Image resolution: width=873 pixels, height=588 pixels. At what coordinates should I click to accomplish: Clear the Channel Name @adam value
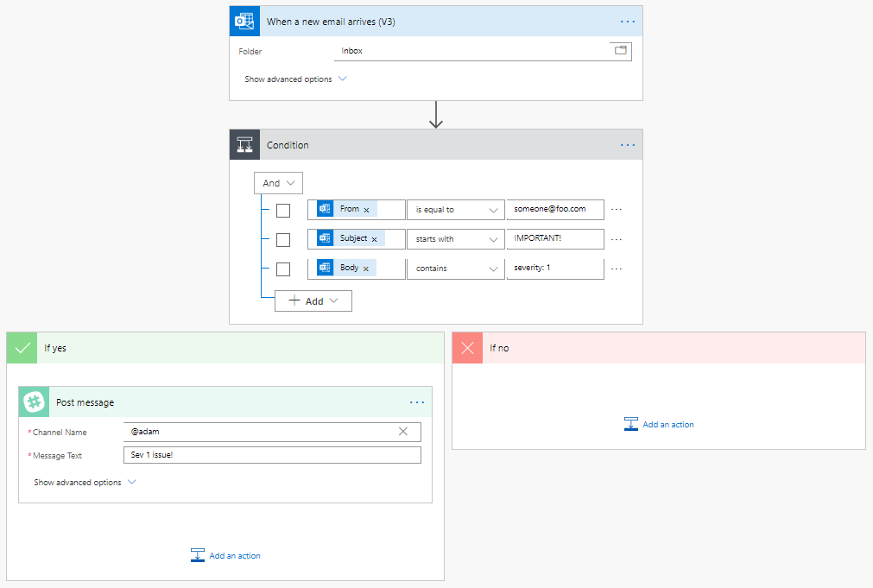402,432
